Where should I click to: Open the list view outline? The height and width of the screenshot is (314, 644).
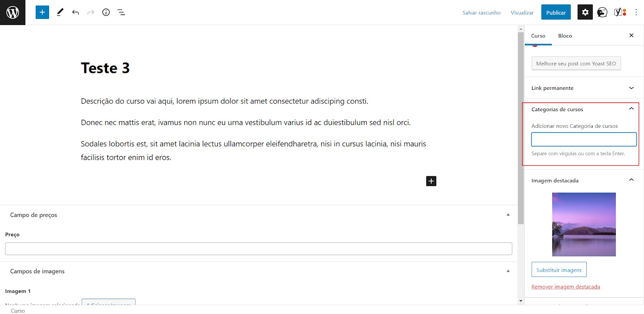click(121, 12)
